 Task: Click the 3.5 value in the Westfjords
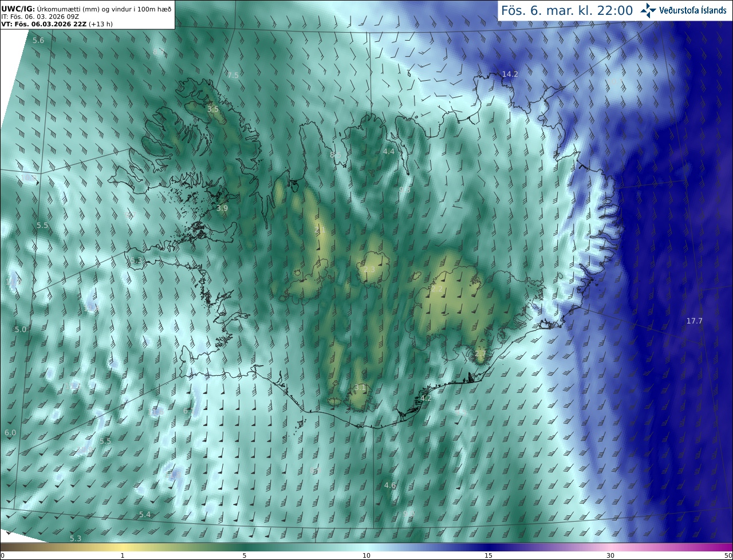point(213,109)
